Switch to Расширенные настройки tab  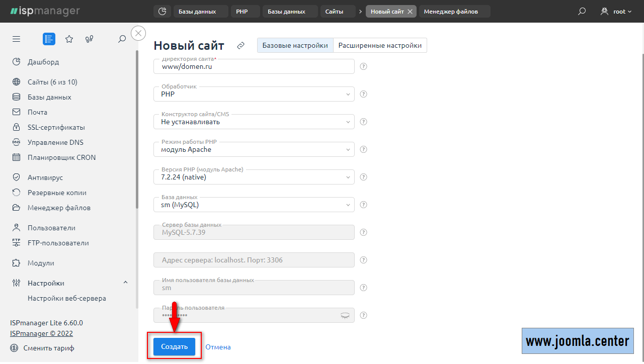coord(380,45)
